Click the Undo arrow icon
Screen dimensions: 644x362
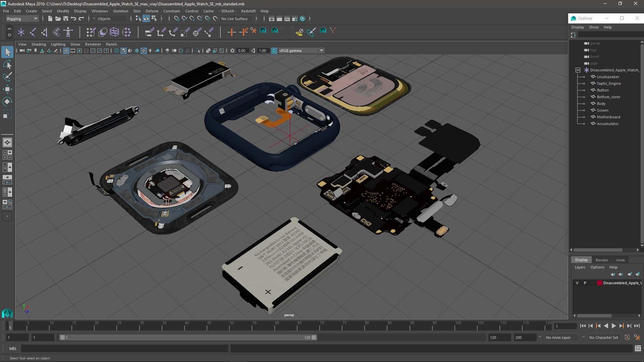[x=73, y=18]
